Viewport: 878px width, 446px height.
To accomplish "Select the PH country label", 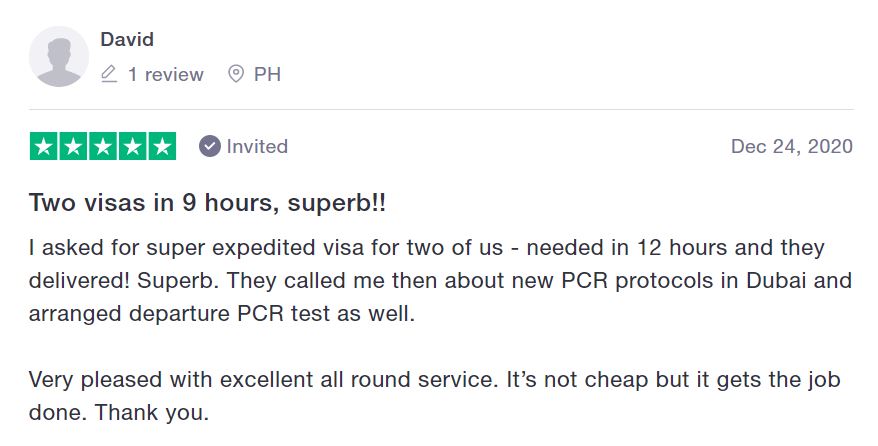I will coord(267,74).
